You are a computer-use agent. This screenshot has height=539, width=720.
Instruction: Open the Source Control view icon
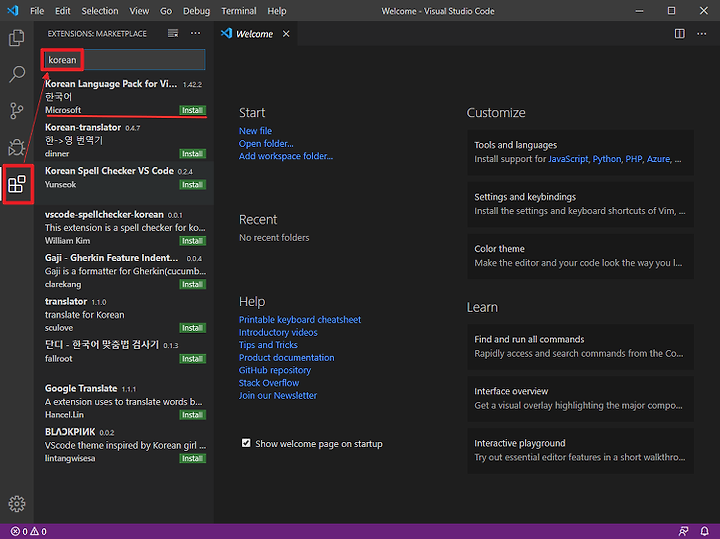pyautogui.click(x=17, y=111)
